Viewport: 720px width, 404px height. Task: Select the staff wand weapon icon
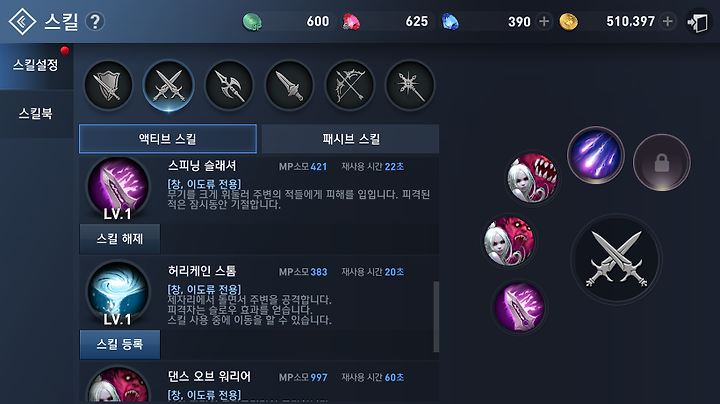click(410, 85)
